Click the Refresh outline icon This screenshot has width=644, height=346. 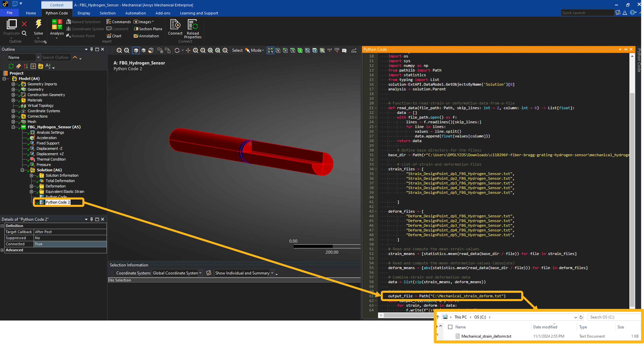tap(11, 66)
